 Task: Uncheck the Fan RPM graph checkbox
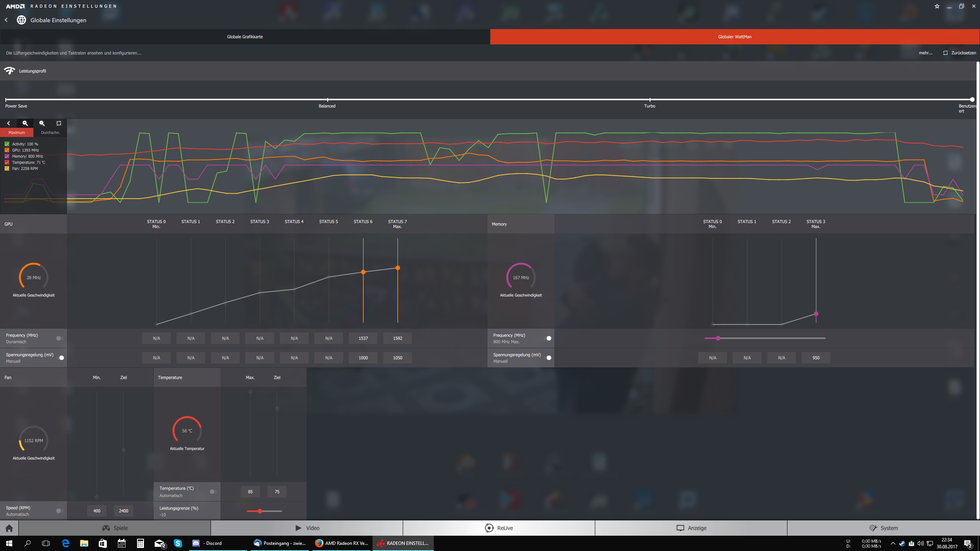7,169
